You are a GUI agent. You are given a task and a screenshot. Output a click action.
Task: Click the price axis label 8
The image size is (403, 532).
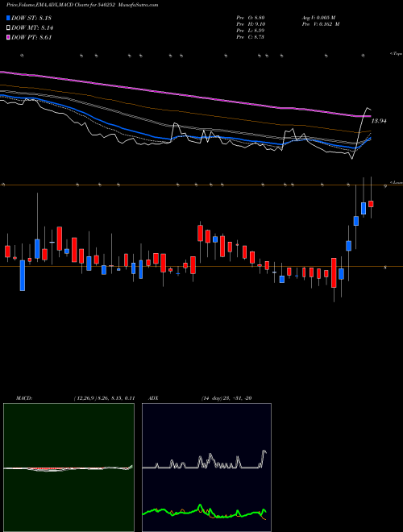point(385,268)
